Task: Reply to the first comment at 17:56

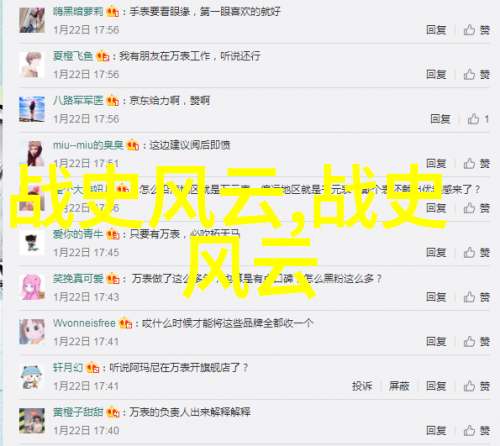Action: (436, 30)
